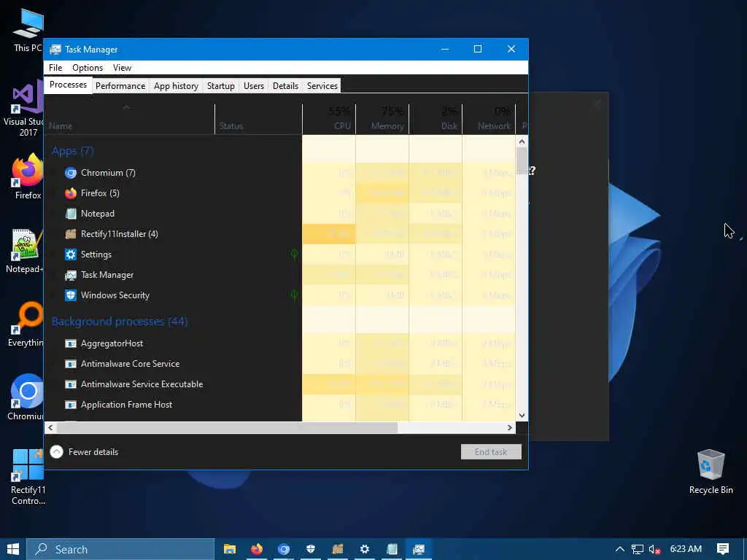
Task: Click the horizontal scrollbar thumb
Action: coord(227,427)
